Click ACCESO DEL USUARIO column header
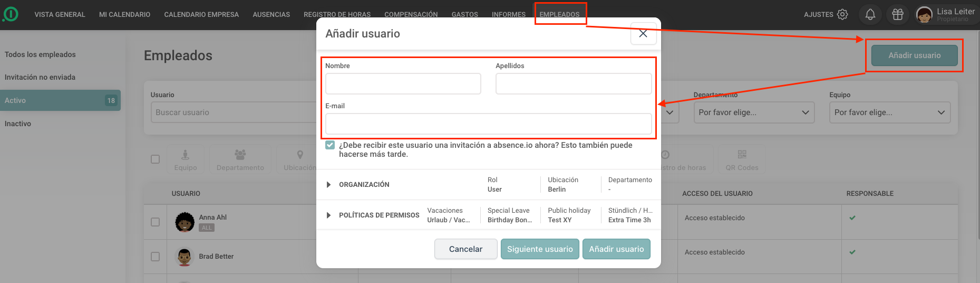The height and width of the screenshot is (283, 980). coord(717,194)
